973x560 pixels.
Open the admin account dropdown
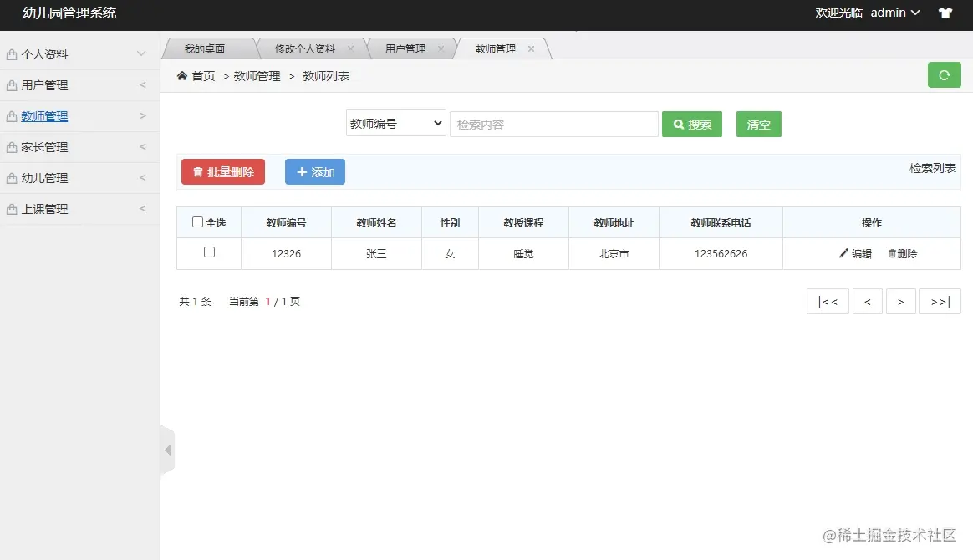[893, 13]
